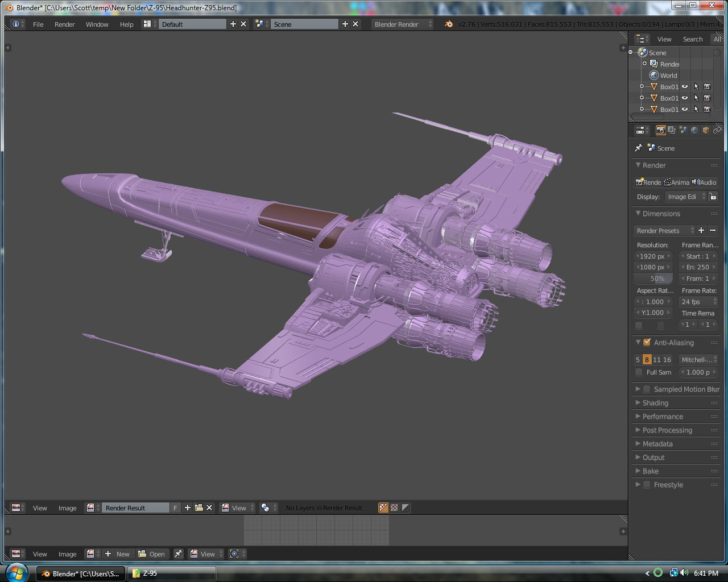Click the Audio mixdown button
Screen dimensions: 728x582
(x=704, y=182)
